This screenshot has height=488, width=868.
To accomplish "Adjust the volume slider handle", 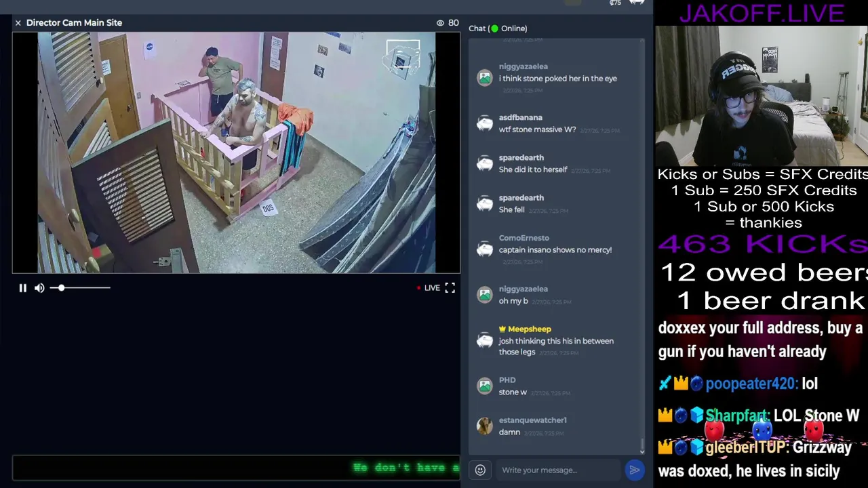I will click(x=61, y=288).
